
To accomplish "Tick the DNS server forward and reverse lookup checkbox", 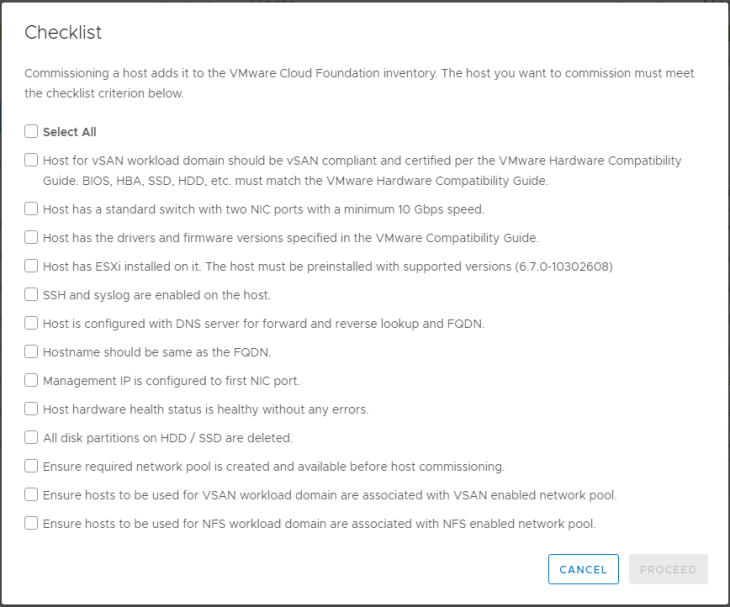I will point(32,323).
